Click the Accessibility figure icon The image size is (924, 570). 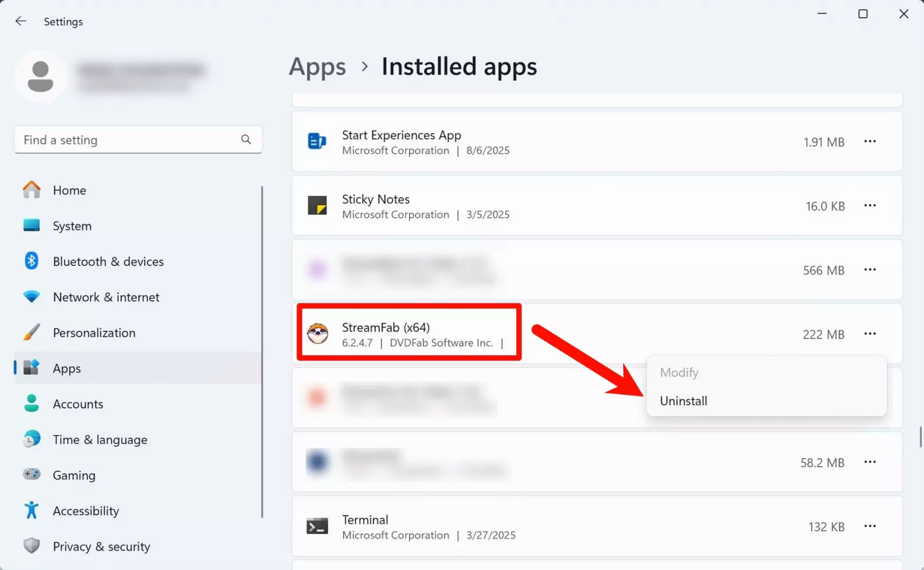(x=32, y=510)
